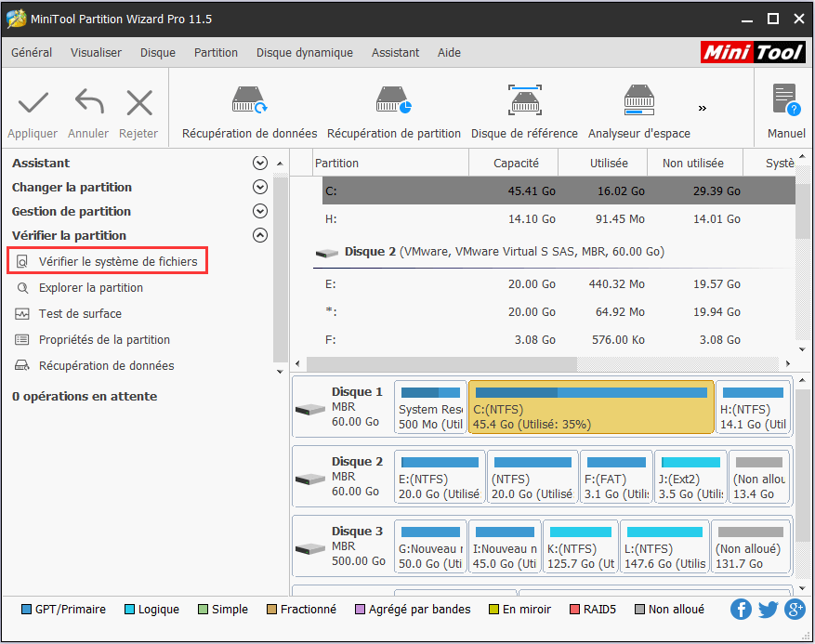Screen dimensions: 815x644
Task: Click the RAID5 legend color swatch
Action: click(574, 610)
